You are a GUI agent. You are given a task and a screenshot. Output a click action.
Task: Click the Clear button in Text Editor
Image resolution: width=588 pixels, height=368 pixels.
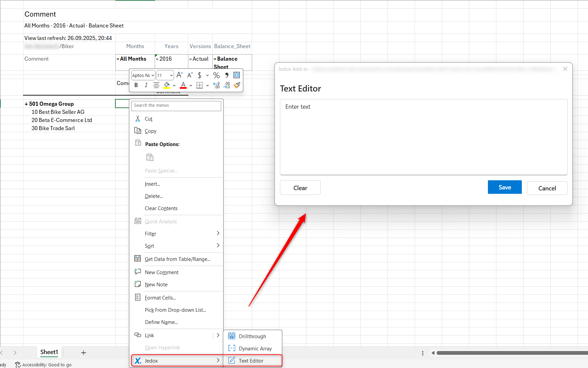pyautogui.click(x=300, y=188)
